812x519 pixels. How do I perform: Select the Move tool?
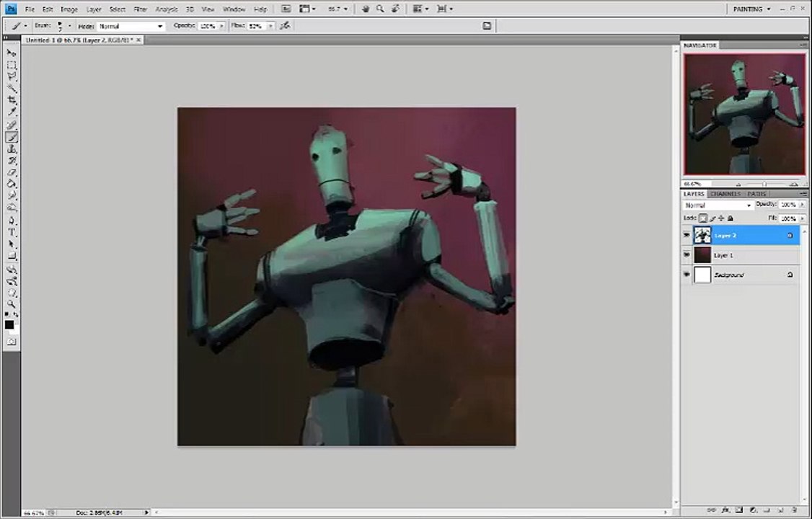[x=12, y=53]
